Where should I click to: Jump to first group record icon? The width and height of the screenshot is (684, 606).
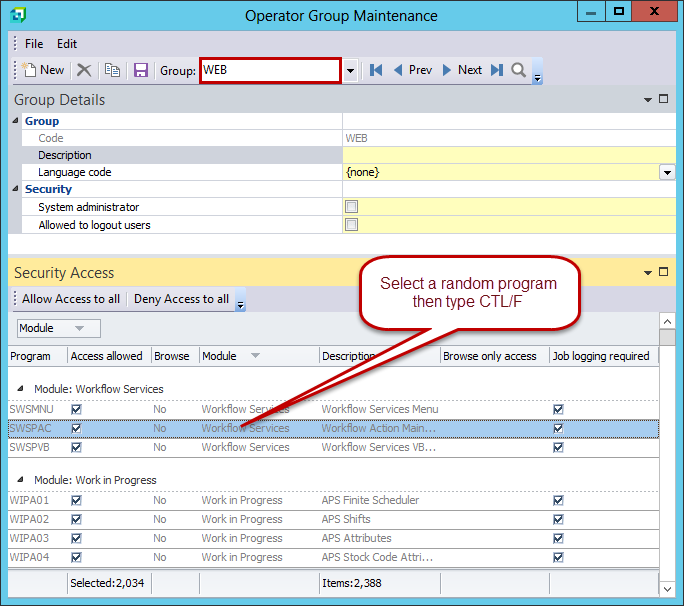(x=376, y=70)
